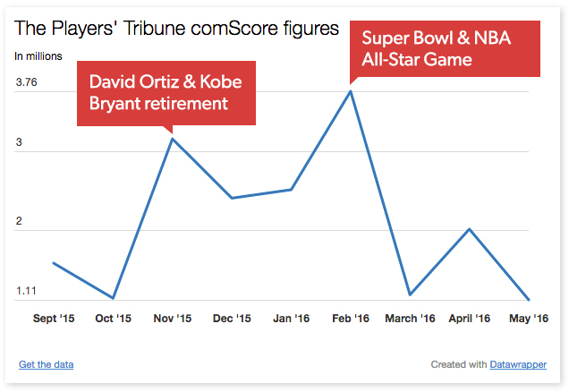Click the Jan '16 x-axis label
569x392 pixels.
point(291,318)
